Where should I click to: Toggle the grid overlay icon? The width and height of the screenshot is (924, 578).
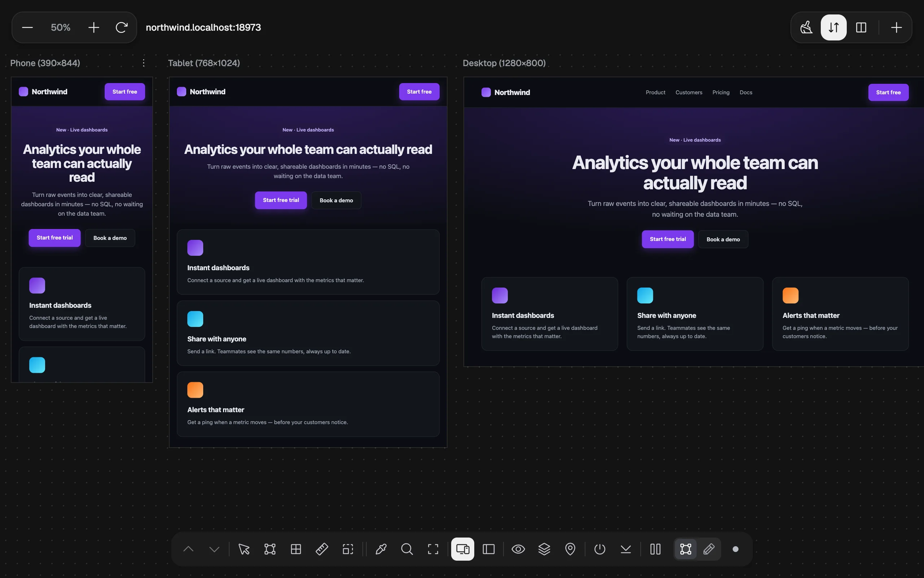pos(296,549)
